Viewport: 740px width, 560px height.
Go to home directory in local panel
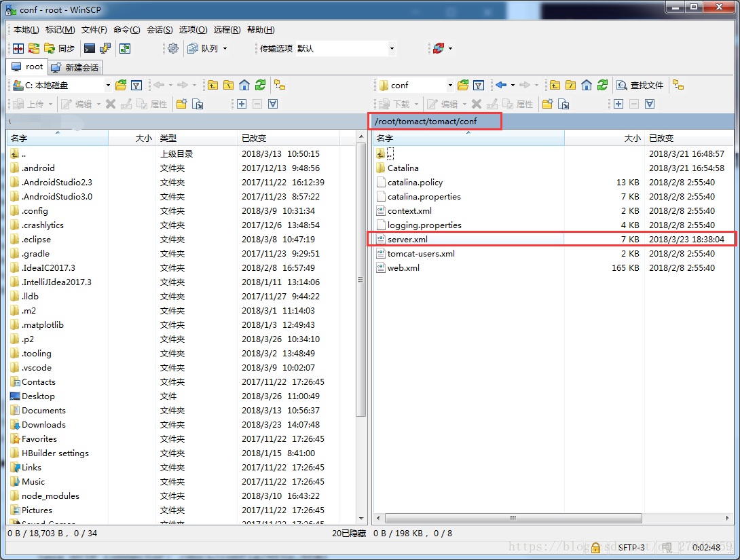(x=244, y=86)
